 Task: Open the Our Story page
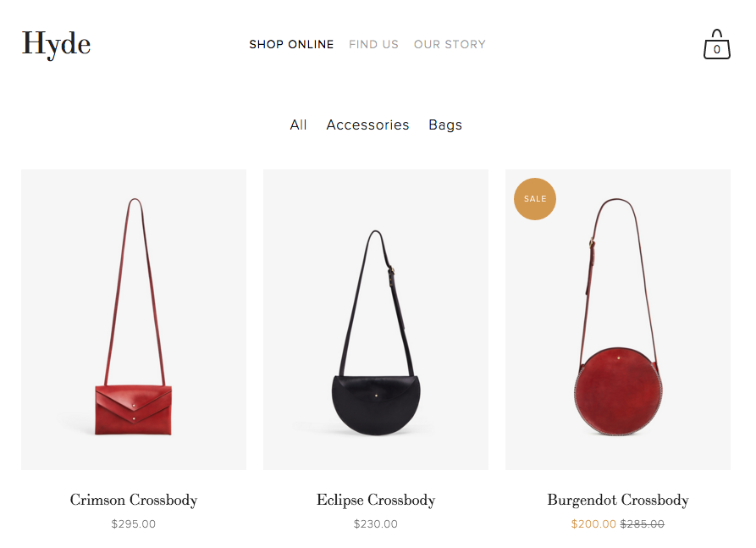click(x=450, y=44)
